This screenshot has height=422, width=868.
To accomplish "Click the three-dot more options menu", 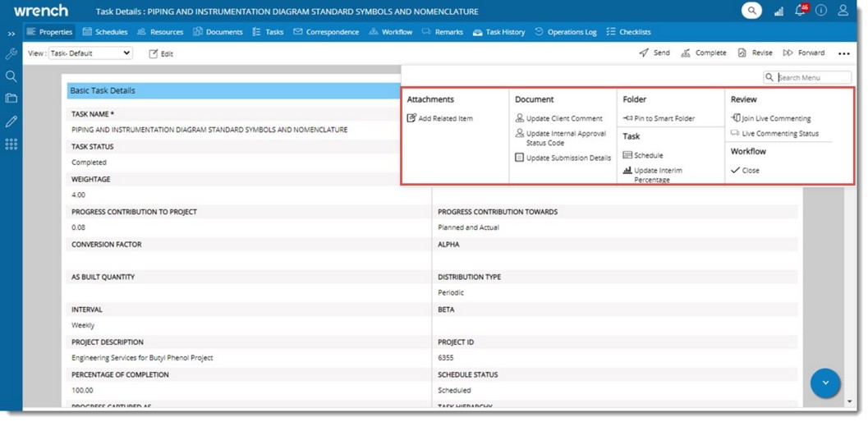I will pyautogui.click(x=844, y=53).
